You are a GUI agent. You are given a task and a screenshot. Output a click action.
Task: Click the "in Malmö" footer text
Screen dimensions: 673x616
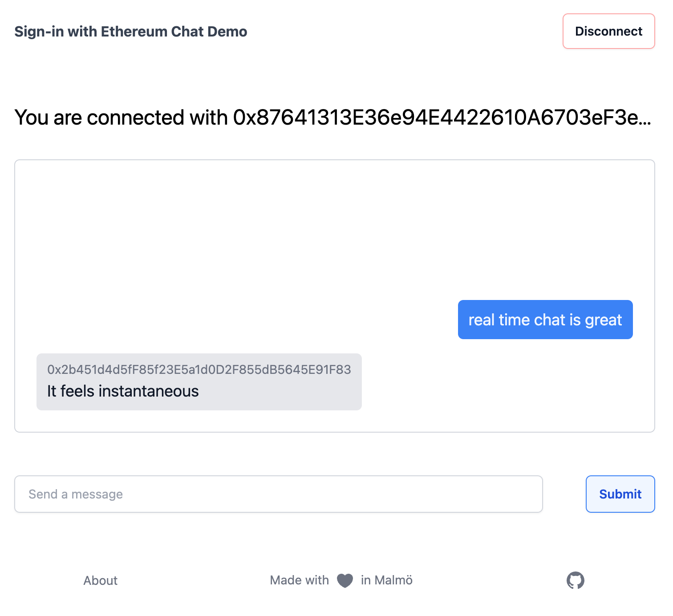click(386, 580)
